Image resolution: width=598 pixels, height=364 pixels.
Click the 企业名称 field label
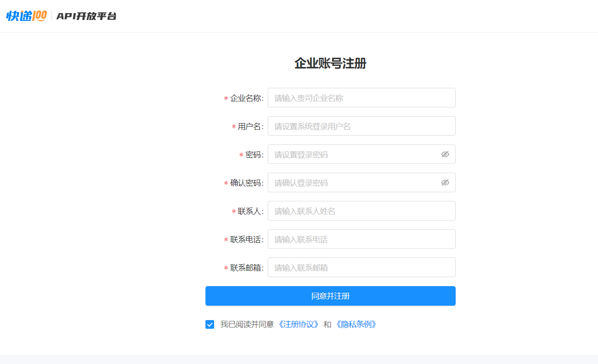(x=246, y=98)
